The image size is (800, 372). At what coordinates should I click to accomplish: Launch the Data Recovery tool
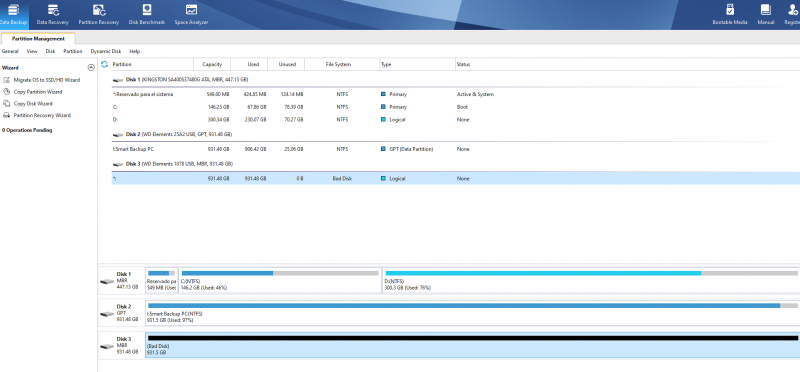53,14
